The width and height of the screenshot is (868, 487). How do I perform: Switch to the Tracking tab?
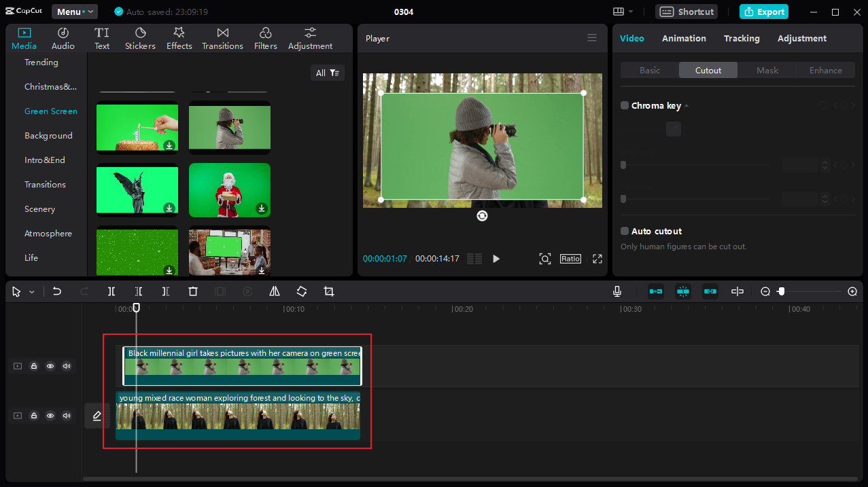(742, 38)
